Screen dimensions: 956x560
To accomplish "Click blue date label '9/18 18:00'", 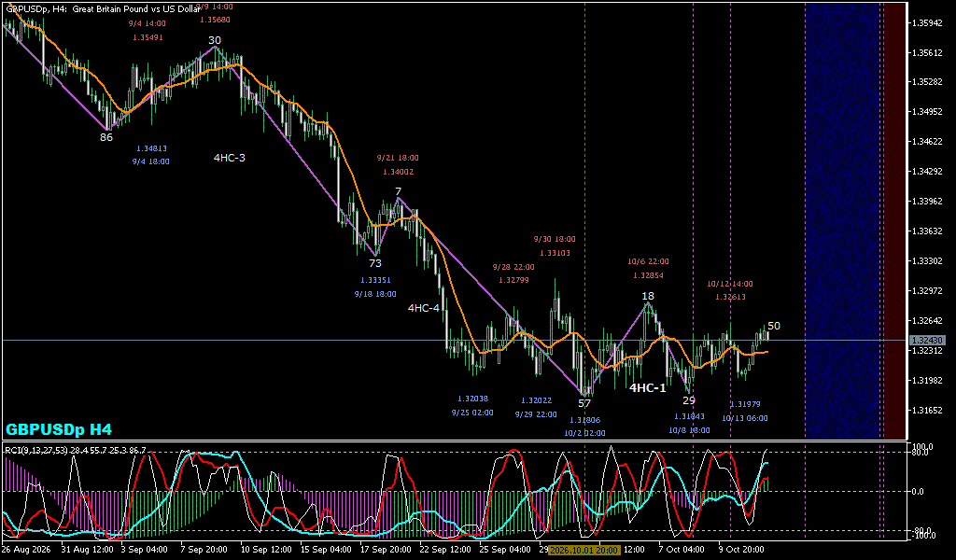I will [375, 294].
